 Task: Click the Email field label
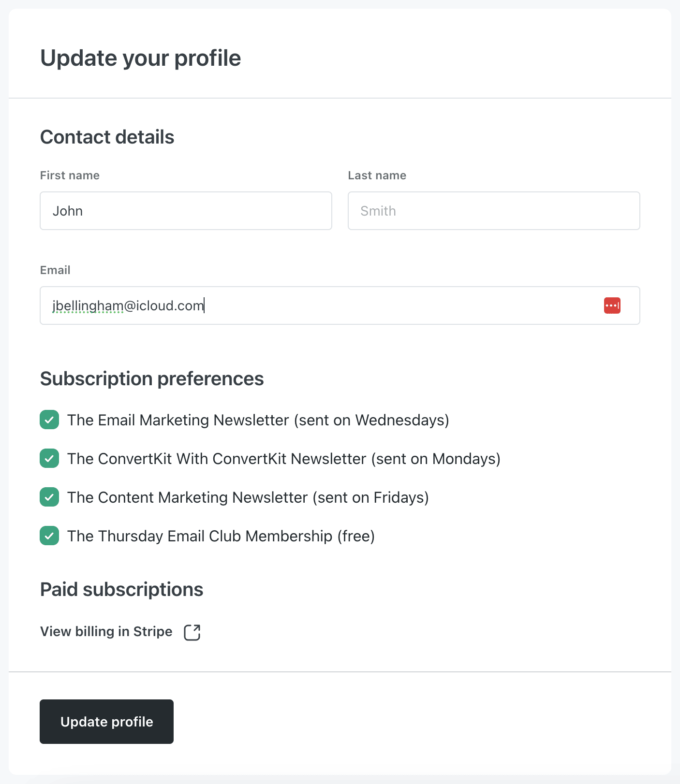[x=55, y=270]
